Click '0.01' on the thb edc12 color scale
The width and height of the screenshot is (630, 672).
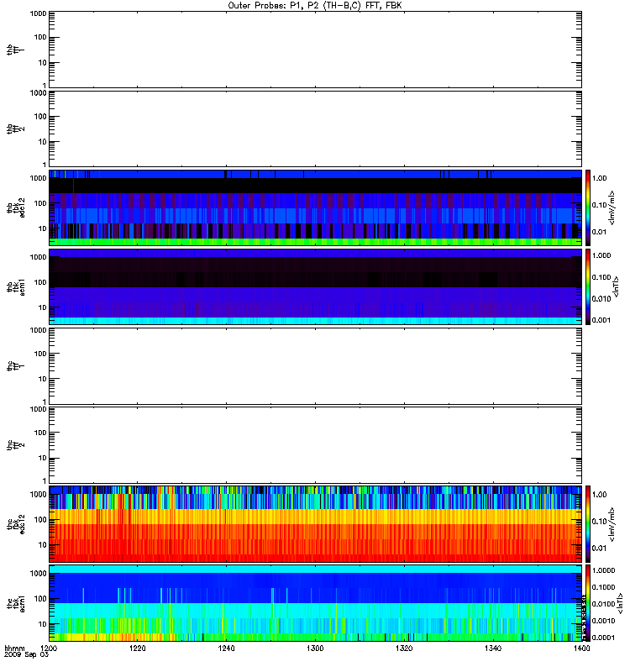tap(600, 232)
